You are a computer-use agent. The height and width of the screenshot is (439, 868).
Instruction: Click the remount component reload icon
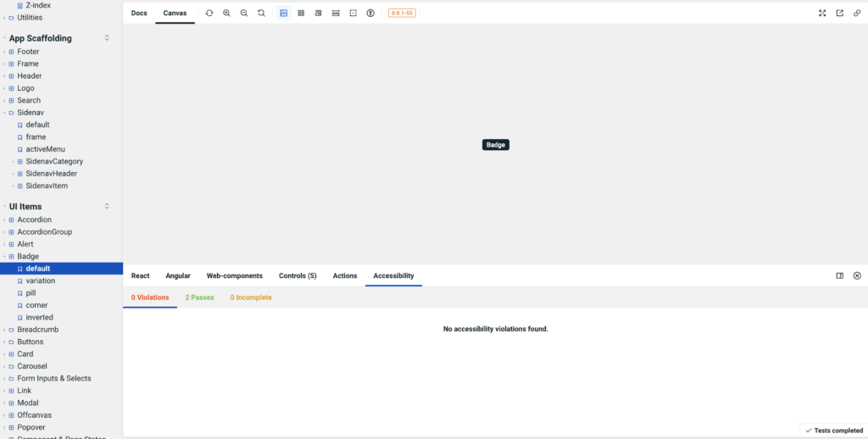pyautogui.click(x=209, y=14)
